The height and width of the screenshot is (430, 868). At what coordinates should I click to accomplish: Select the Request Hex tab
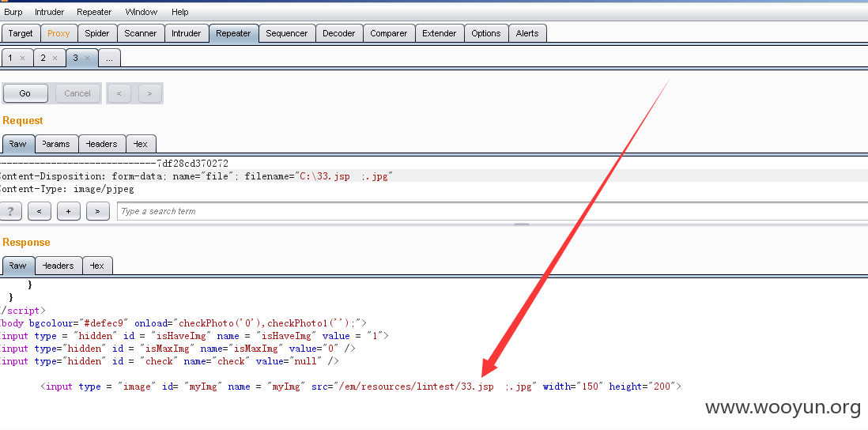(x=141, y=144)
